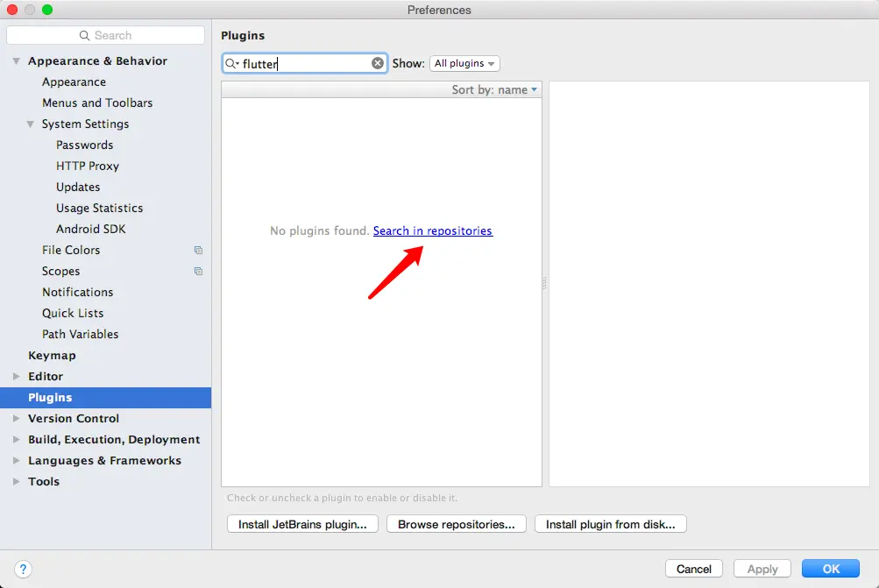Click the plugin search magnifier icon
The height and width of the screenshot is (588, 879).
tap(231, 63)
